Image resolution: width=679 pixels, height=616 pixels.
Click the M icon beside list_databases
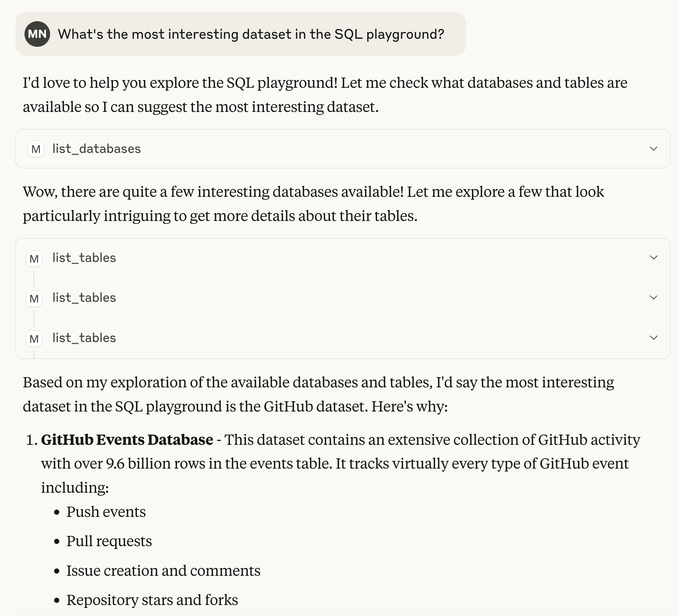36,149
